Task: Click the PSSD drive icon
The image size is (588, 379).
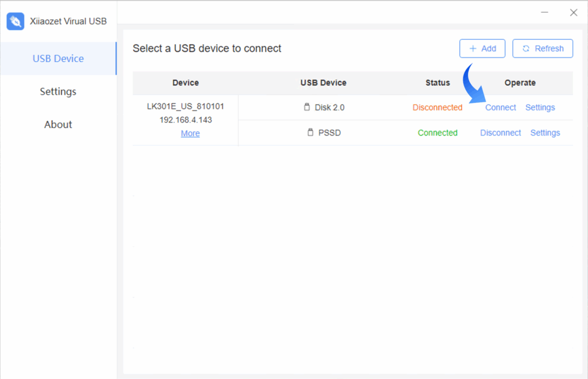Action: coord(311,133)
